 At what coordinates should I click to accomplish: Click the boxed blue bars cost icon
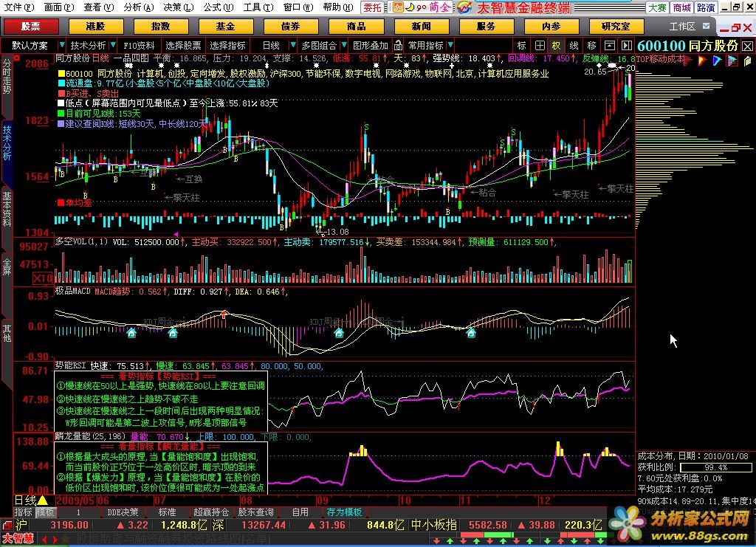pyautogui.click(x=732, y=61)
